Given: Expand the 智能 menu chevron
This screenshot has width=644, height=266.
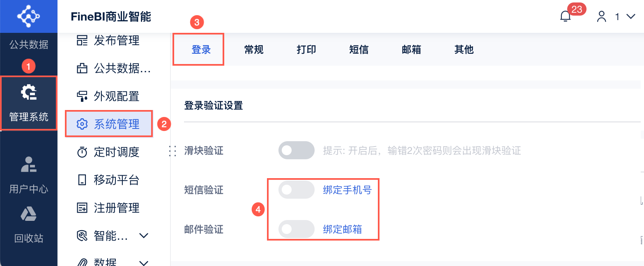Looking at the screenshot, I should click(x=144, y=236).
